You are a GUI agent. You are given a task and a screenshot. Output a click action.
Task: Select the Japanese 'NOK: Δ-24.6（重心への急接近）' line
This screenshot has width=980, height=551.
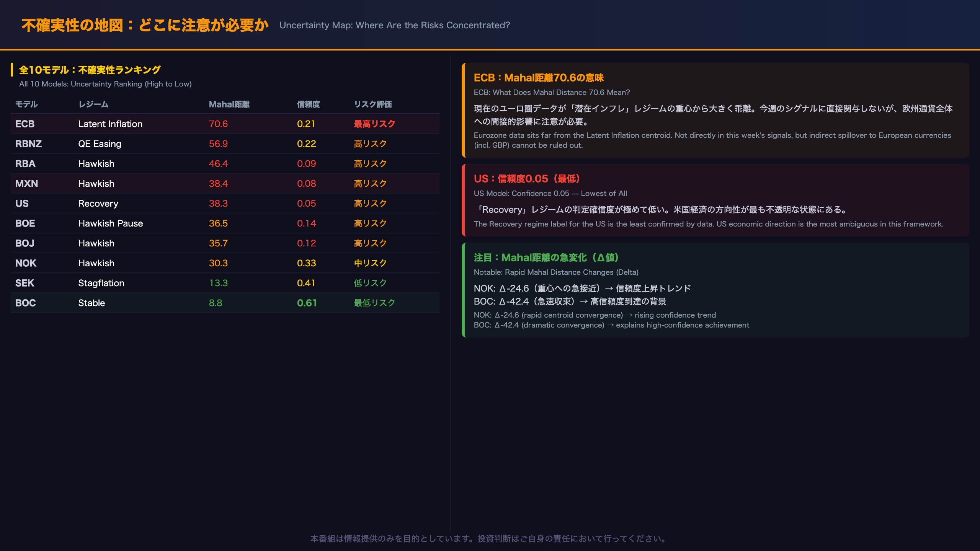coord(582,288)
